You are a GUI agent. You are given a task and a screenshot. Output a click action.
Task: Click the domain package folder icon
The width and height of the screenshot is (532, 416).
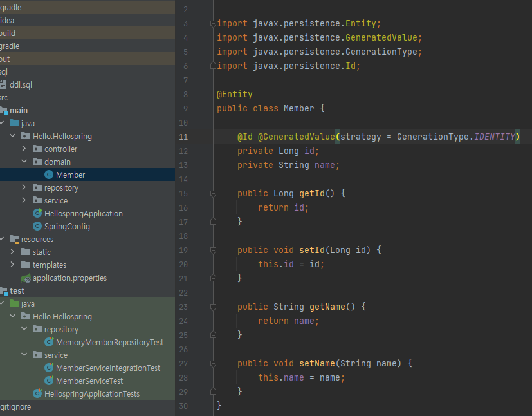point(37,162)
